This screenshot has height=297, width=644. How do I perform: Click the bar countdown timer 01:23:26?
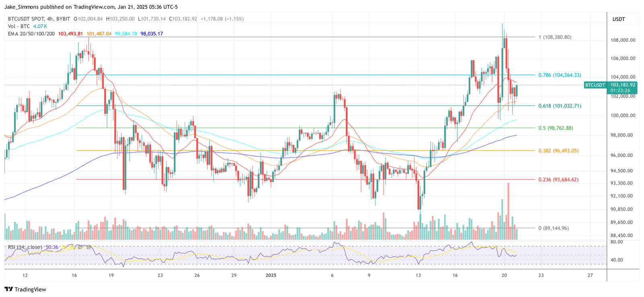click(x=620, y=90)
